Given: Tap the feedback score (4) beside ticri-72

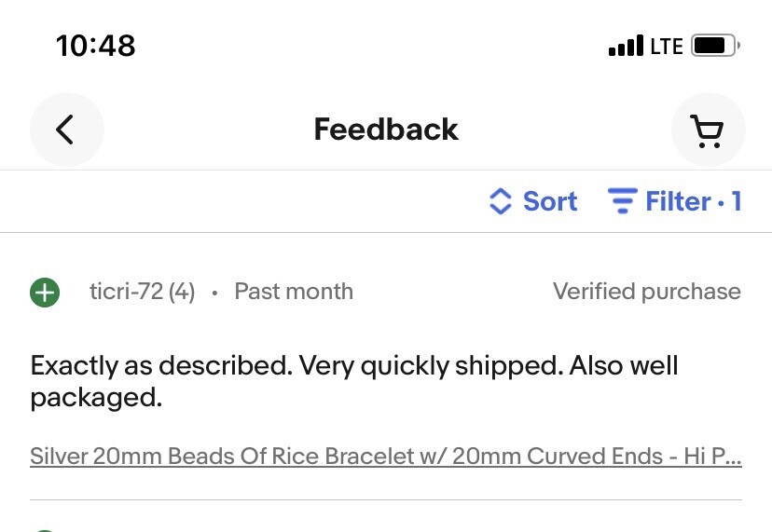Looking at the screenshot, I should coord(182,292).
